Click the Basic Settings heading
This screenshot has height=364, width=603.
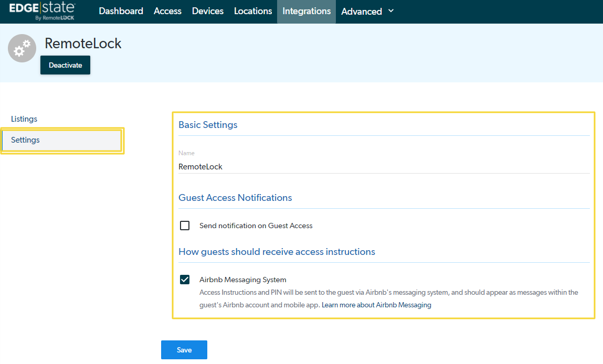pos(208,125)
